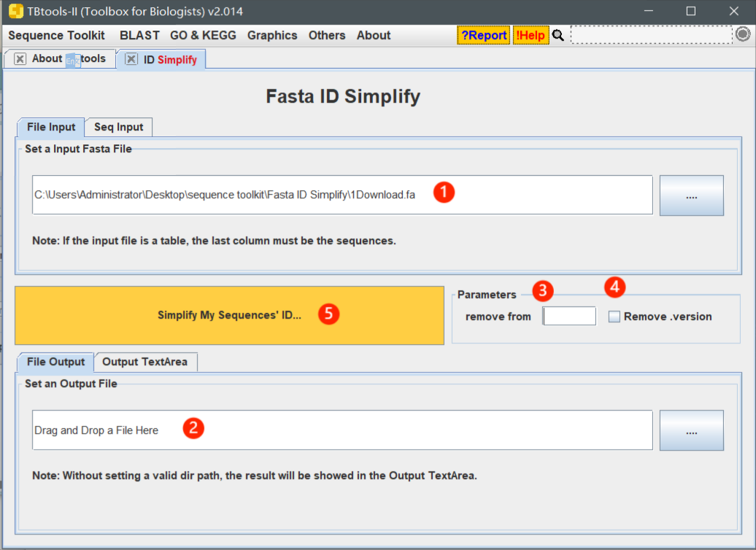Viewport: 756px width, 550px height.
Task: Switch to the Output TextArea tab
Action: coord(144,362)
